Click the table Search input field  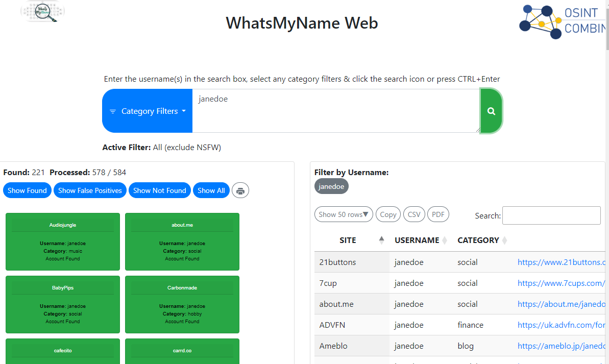(x=551, y=215)
